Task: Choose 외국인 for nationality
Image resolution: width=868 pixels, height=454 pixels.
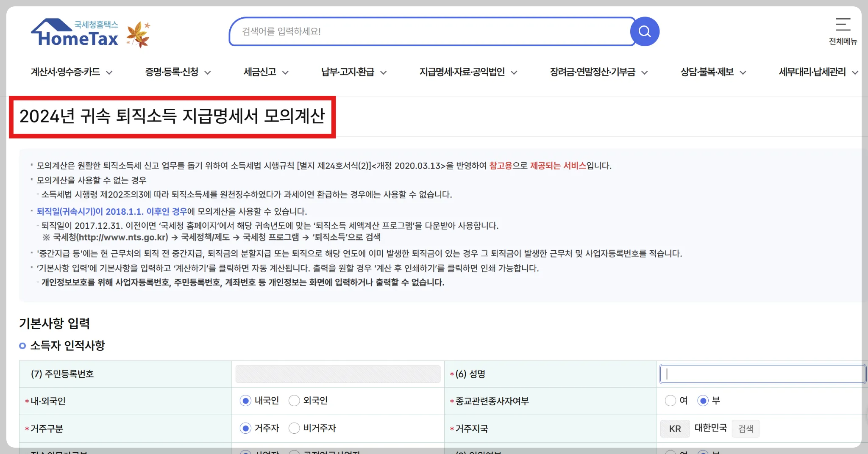Action: click(x=295, y=401)
